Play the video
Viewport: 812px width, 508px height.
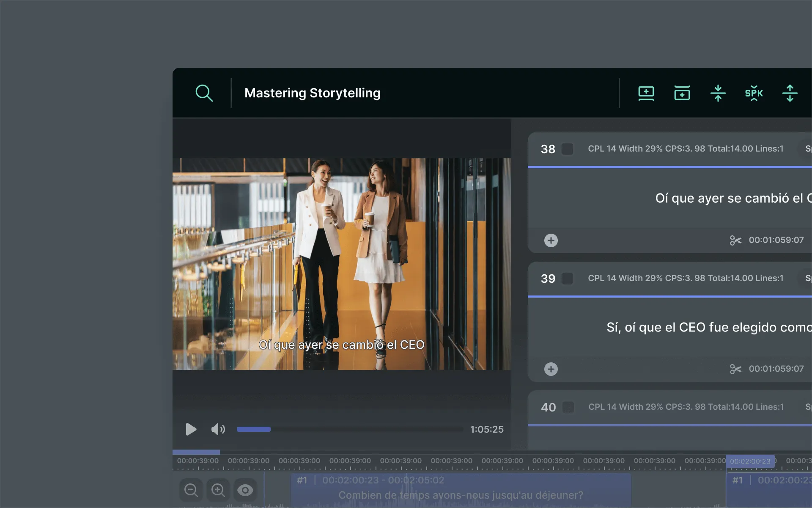[191, 429]
